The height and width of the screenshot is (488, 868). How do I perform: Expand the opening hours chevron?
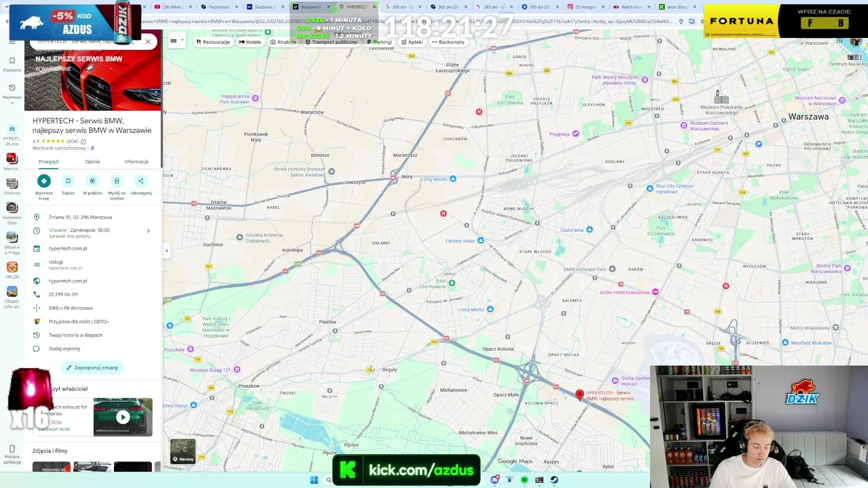[x=148, y=231]
